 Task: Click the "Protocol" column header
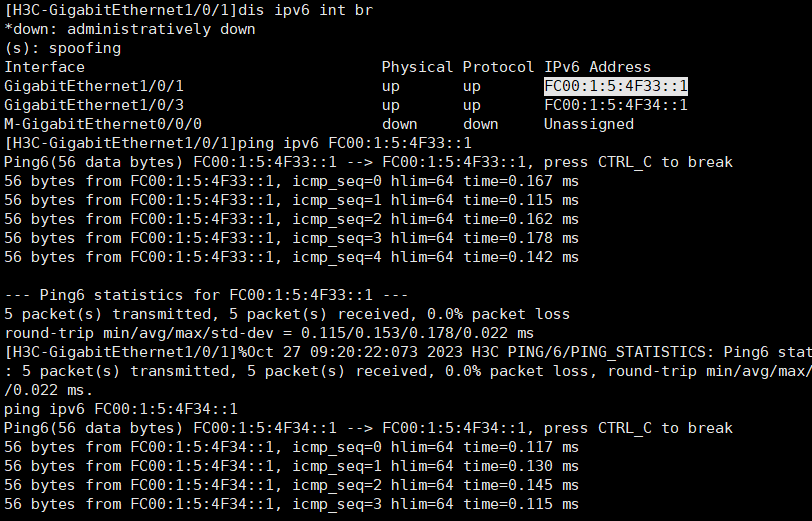point(498,67)
